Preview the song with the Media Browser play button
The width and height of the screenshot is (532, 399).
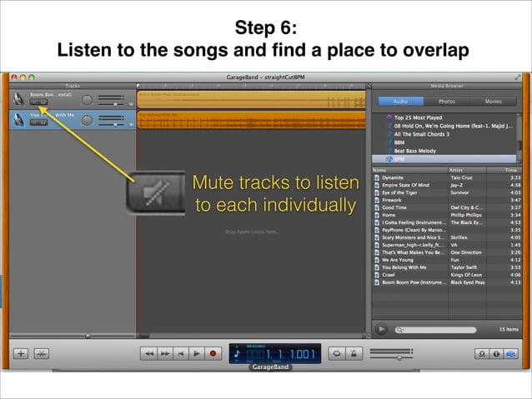tap(381, 329)
